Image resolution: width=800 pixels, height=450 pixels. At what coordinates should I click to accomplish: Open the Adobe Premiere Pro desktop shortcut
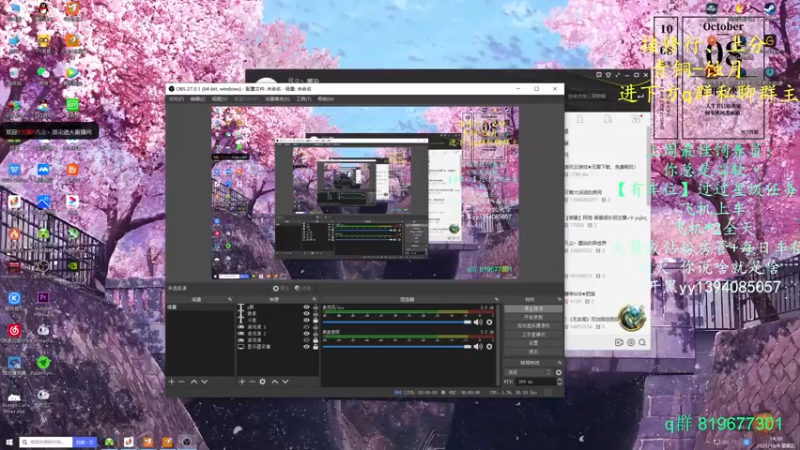coord(43,298)
